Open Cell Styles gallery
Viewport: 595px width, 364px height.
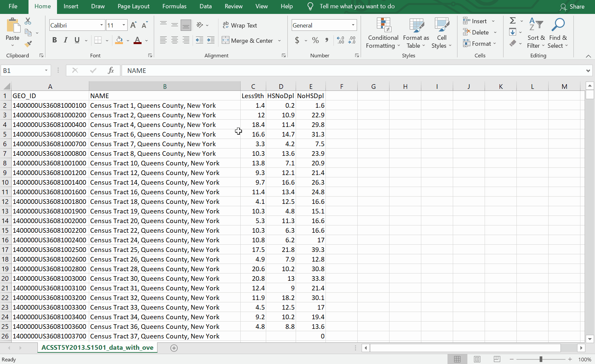coord(442,33)
